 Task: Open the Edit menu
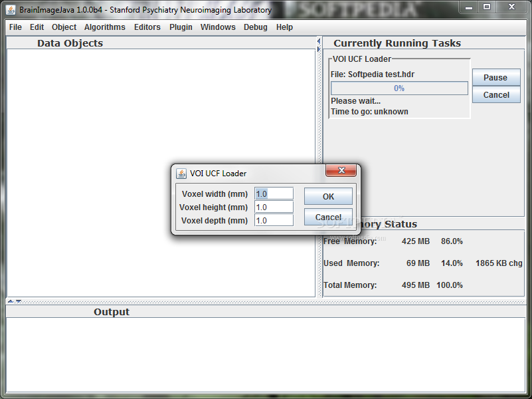(37, 27)
